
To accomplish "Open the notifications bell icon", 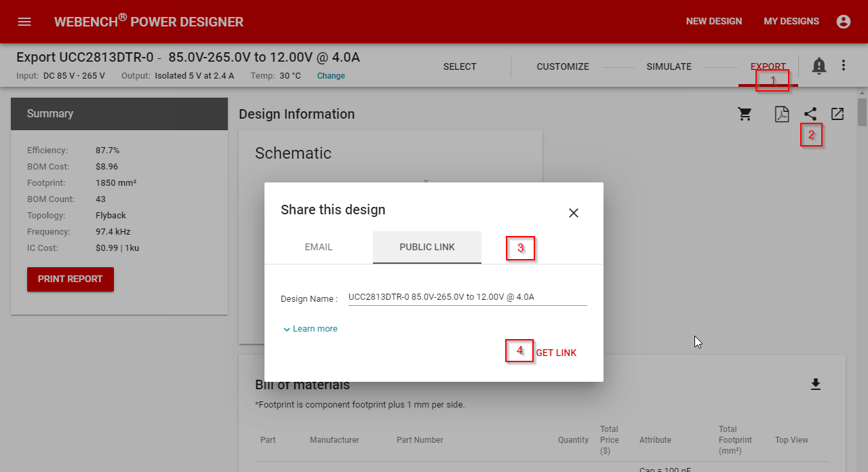I will pos(819,66).
